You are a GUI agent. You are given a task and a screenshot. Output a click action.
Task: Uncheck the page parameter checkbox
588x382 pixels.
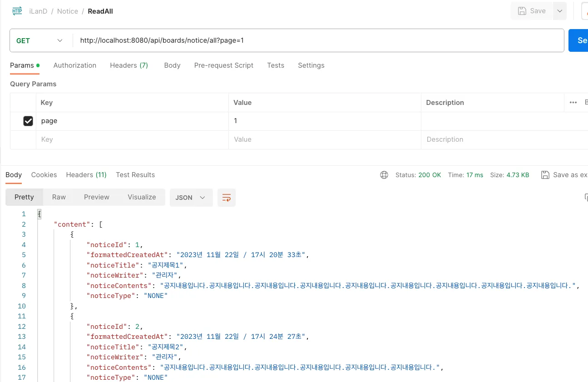coord(28,121)
